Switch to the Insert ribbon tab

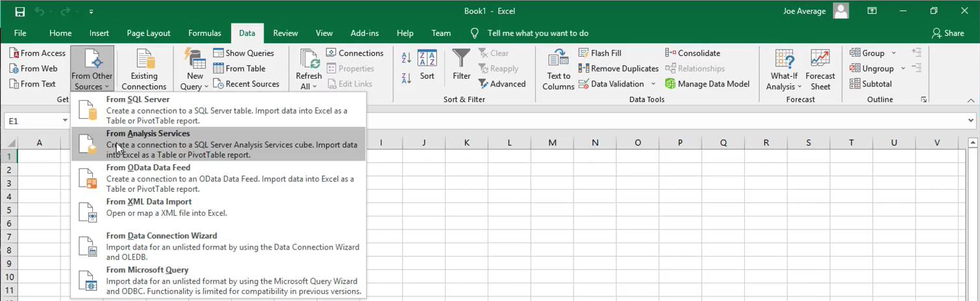(99, 33)
